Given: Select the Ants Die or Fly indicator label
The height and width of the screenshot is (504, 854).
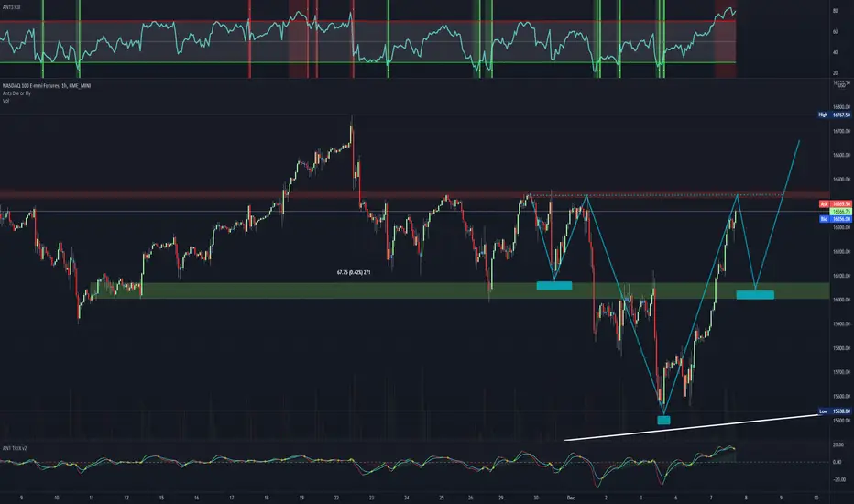Looking at the screenshot, I should [16, 93].
